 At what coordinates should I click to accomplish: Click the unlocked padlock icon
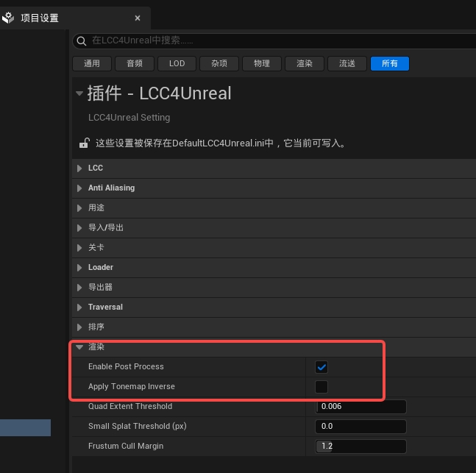tap(85, 143)
